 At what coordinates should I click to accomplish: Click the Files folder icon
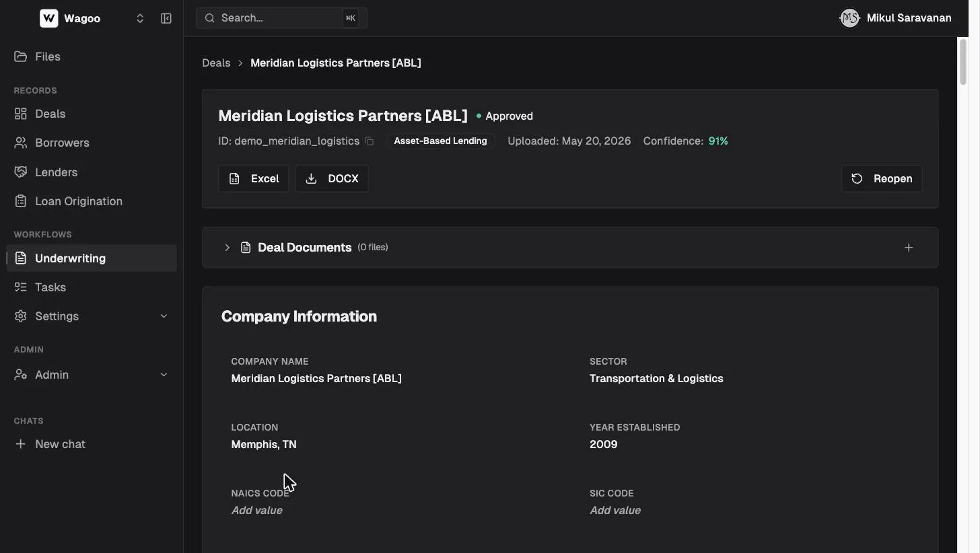21,57
